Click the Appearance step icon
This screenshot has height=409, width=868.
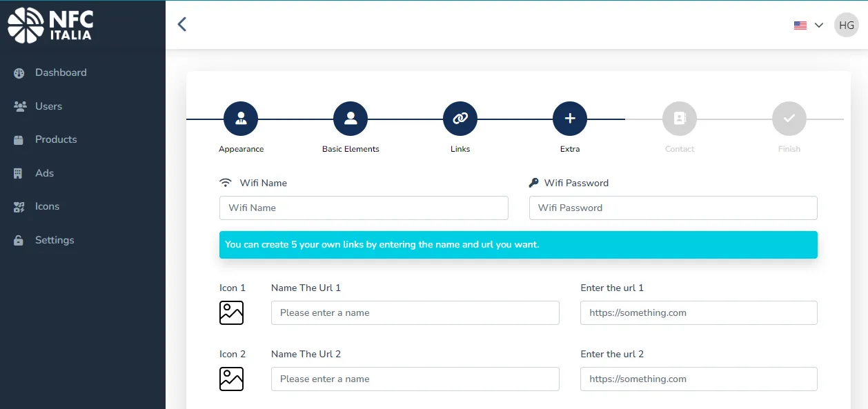(x=241, y=119)
